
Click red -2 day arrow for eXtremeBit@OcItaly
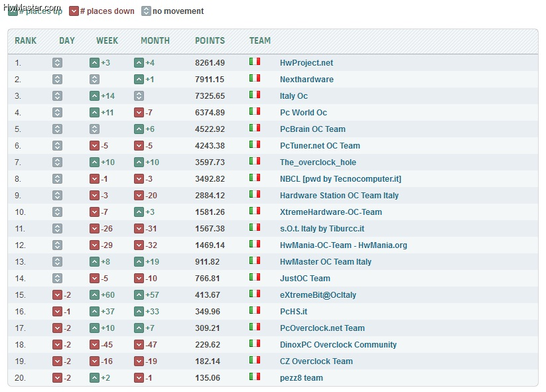58,295
